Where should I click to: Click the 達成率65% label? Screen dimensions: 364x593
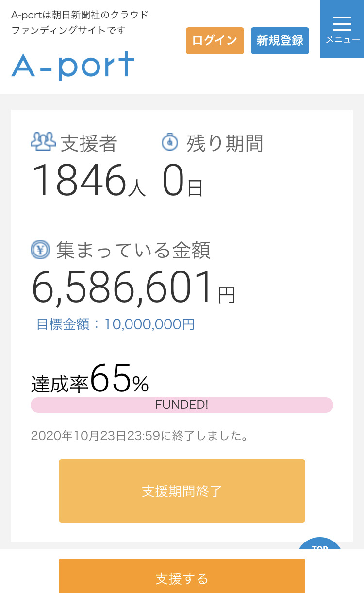point(90,379)
